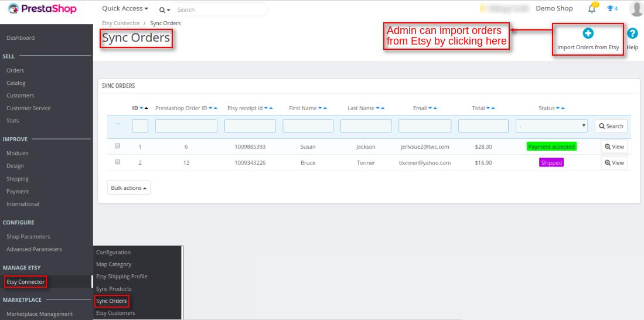View order for Susan Jackson
Screen dimensions: 644x320
615,147
